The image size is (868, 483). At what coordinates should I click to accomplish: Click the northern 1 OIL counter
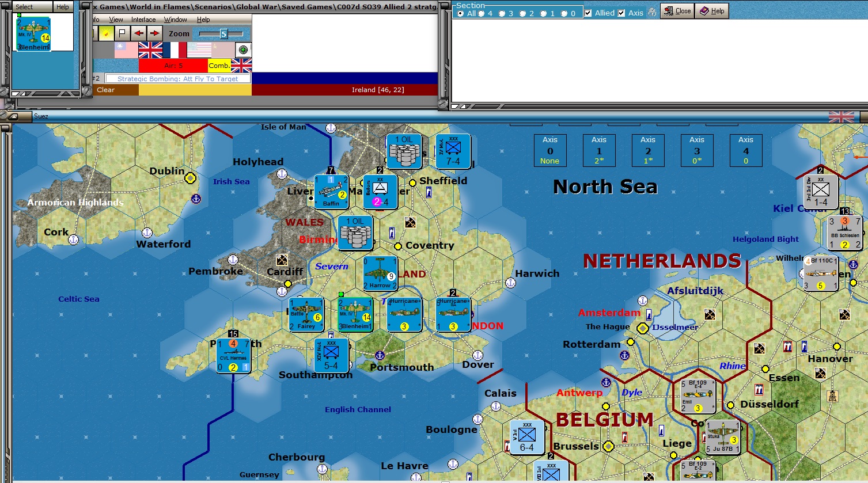404,151
